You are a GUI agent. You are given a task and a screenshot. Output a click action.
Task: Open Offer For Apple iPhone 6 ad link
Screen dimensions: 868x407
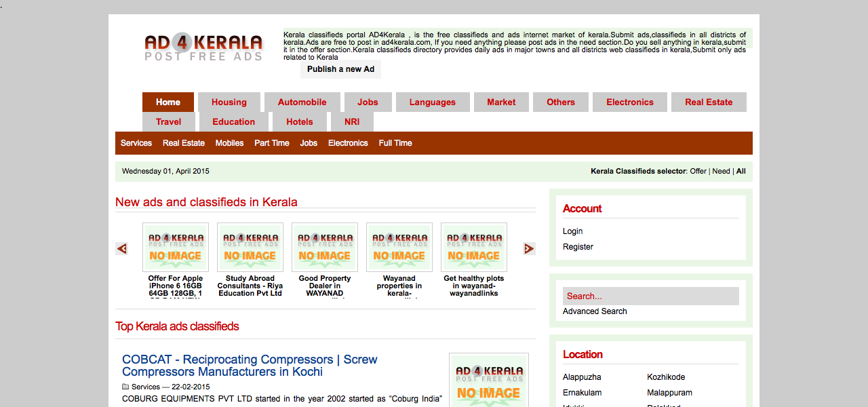[x=176, y=286]
